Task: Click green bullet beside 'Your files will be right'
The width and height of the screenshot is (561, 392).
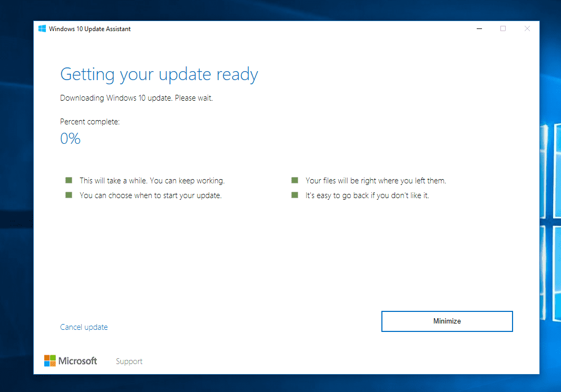Action: point(294,180)
